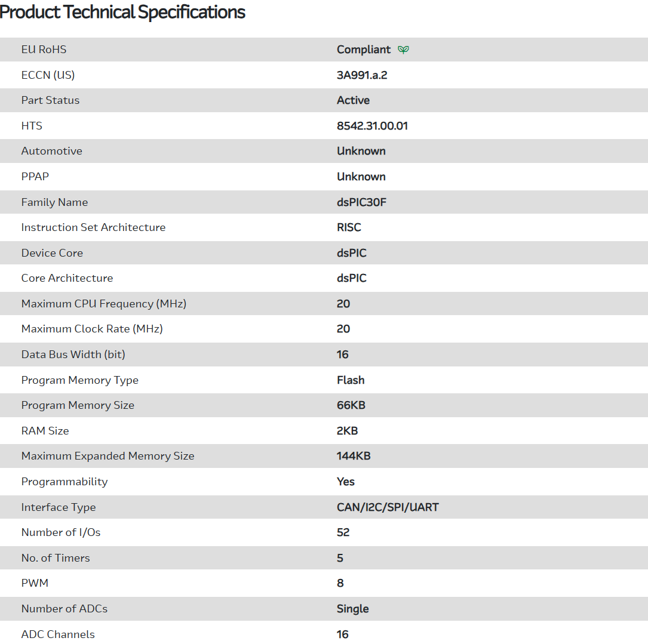This screenshot has height=644, width=648.
Task: Click the RISC instruction set value
Action: coord(349,227)
